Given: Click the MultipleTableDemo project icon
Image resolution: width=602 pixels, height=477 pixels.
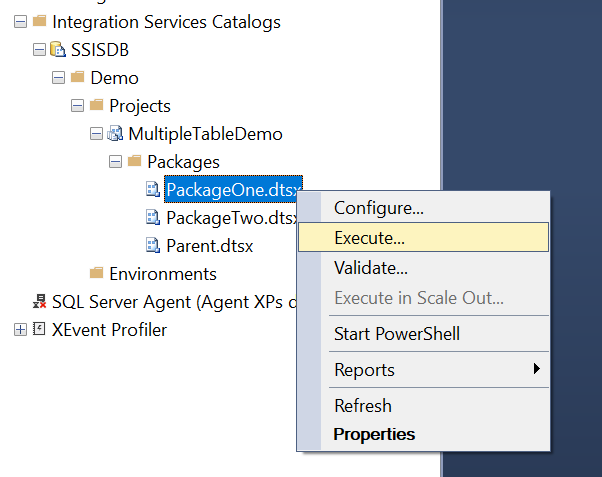Looking at the screenshot, I should [115, 134].
